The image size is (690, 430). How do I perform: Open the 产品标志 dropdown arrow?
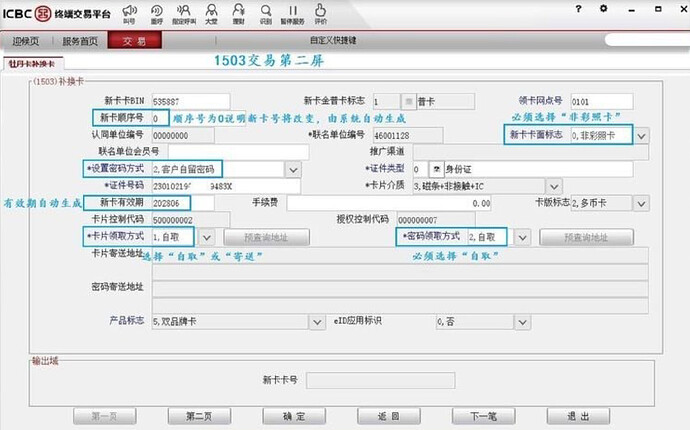coord(317,322)
